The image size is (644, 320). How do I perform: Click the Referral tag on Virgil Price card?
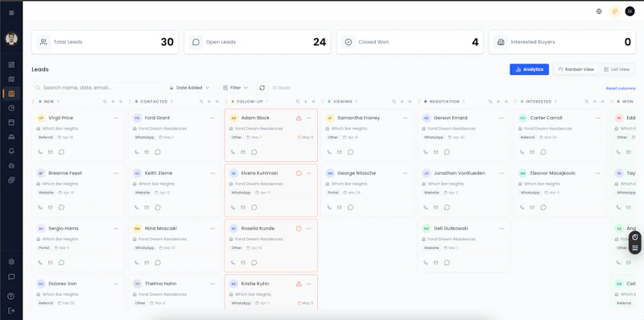[46, 137]
